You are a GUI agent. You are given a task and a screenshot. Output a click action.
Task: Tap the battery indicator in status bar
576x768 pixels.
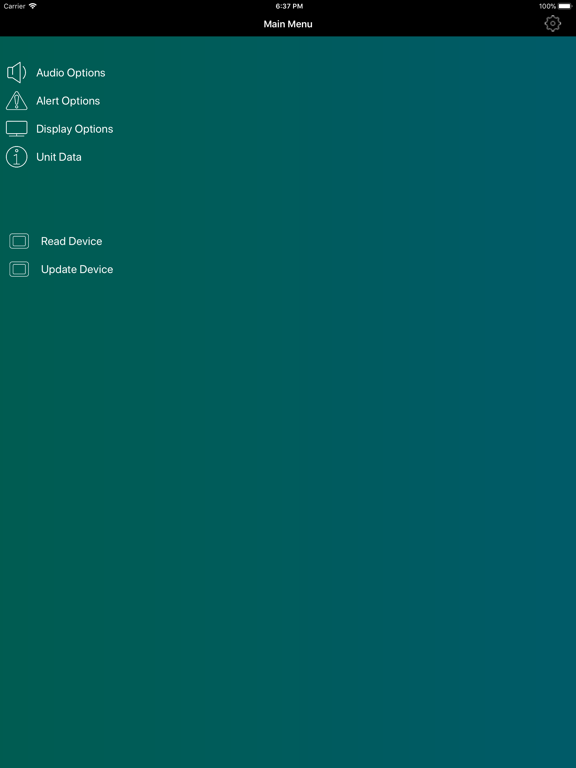[x=565, y=6]
